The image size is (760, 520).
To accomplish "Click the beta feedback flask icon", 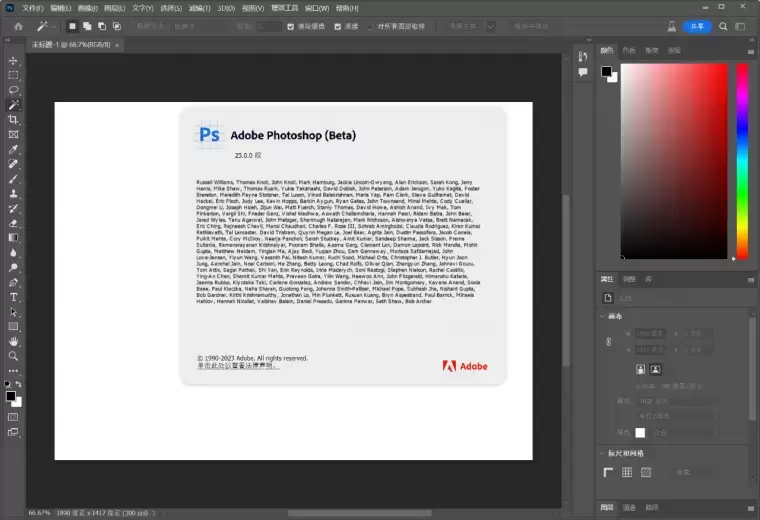I will pos(672,26).
